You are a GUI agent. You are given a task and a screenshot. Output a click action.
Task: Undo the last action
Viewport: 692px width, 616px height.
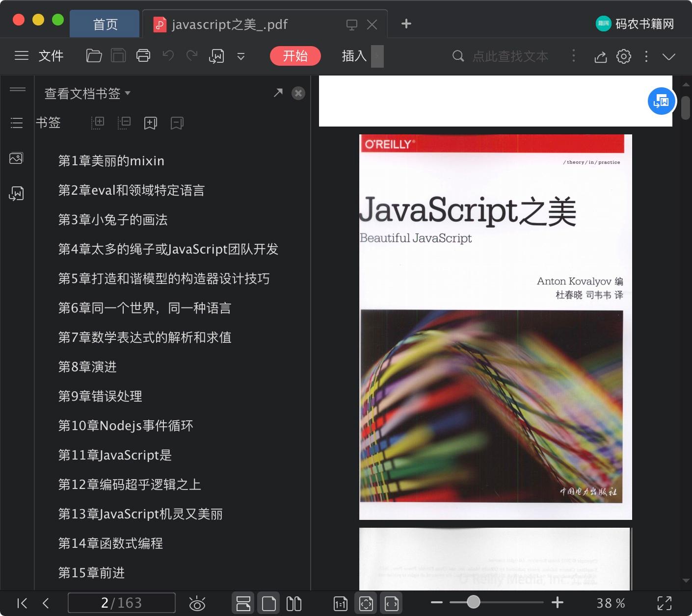coord(168,56)
